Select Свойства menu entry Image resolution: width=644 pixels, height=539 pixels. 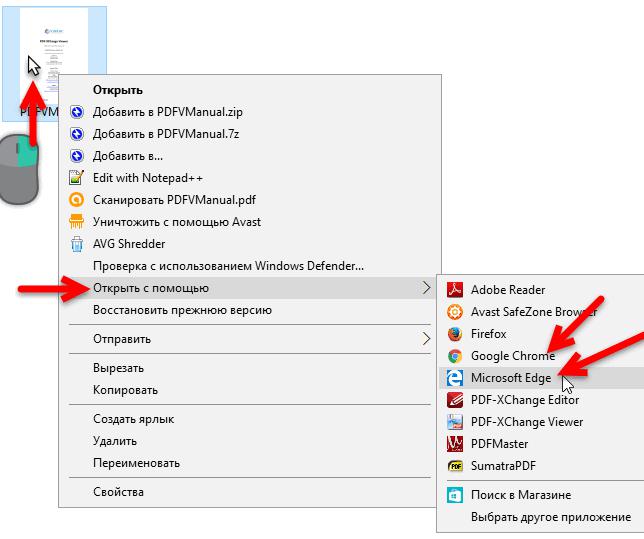[118, 492]
